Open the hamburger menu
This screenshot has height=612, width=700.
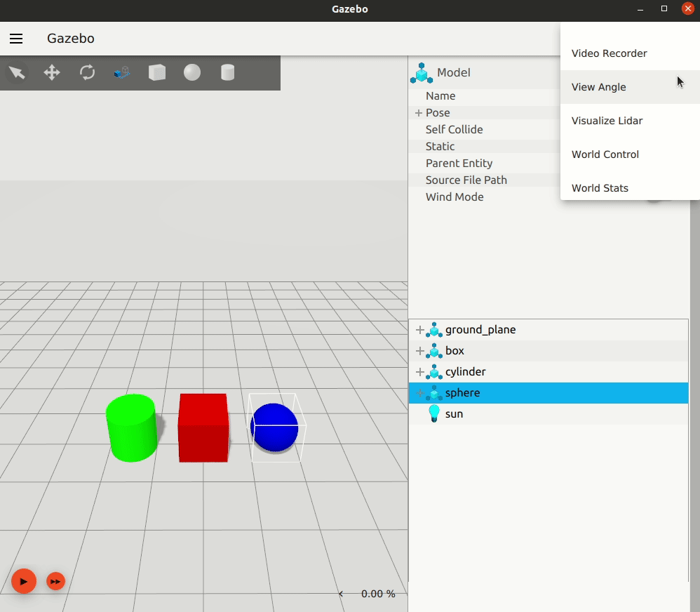[16, 39]
